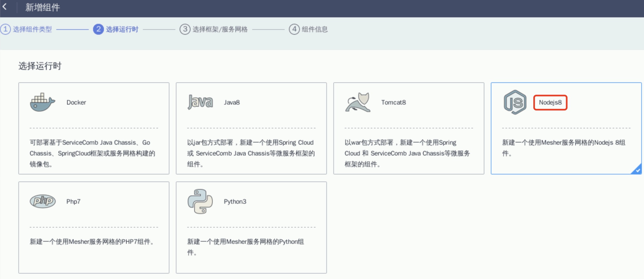Open step 2 选择运行时
Image resolution: width=644 pixels, height=279 pixels.
(x=122, y=29)
